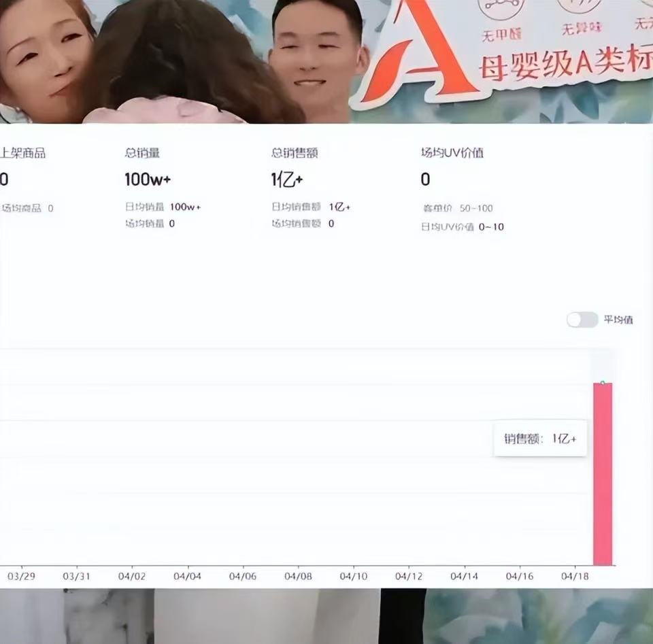Screen dimensions: 653x644
Task: Click the 04/14 date axis label
Action: [x=465, y=576]
